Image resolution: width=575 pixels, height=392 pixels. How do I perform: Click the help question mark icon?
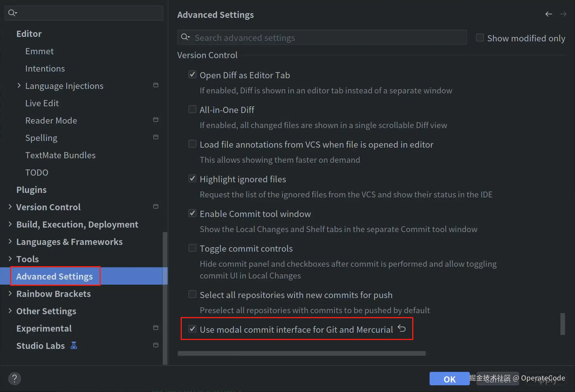tap(15, 379)
